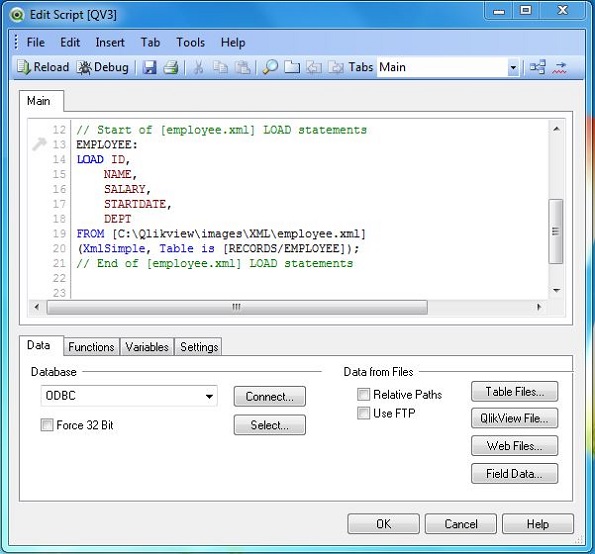Click the Cancel button

coord(461,524)
